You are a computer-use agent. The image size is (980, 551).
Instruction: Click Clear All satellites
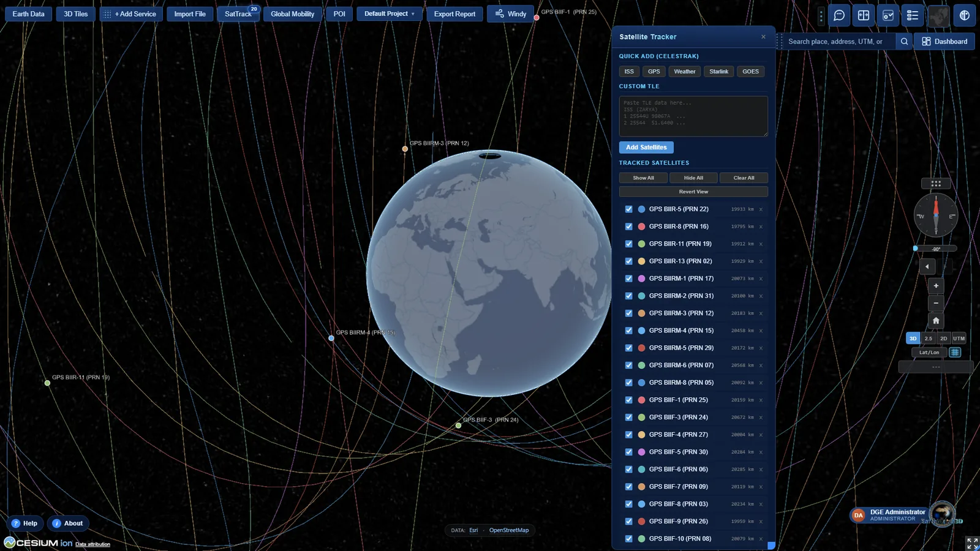(744, 178)
